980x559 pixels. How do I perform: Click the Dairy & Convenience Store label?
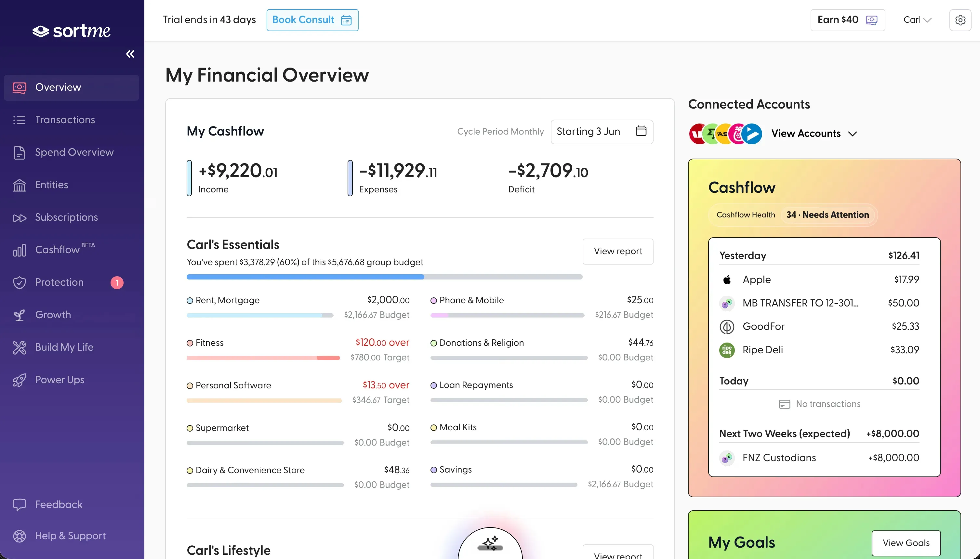250,470
